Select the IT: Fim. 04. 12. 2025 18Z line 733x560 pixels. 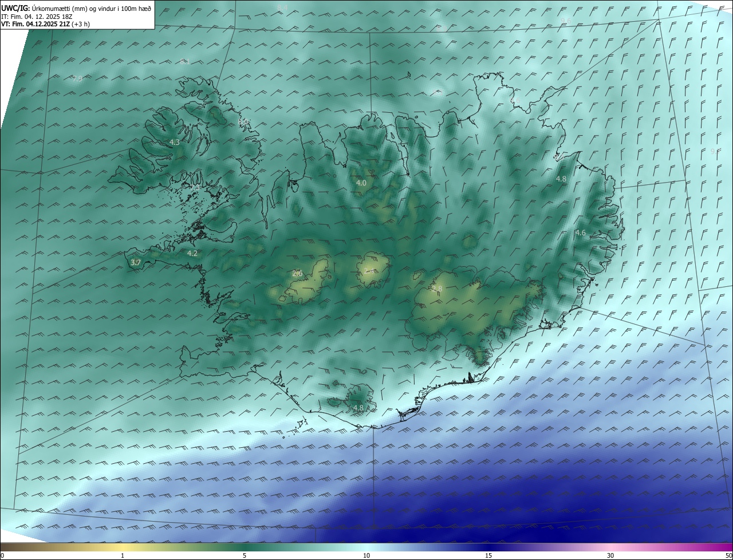[x=37, y=16]
